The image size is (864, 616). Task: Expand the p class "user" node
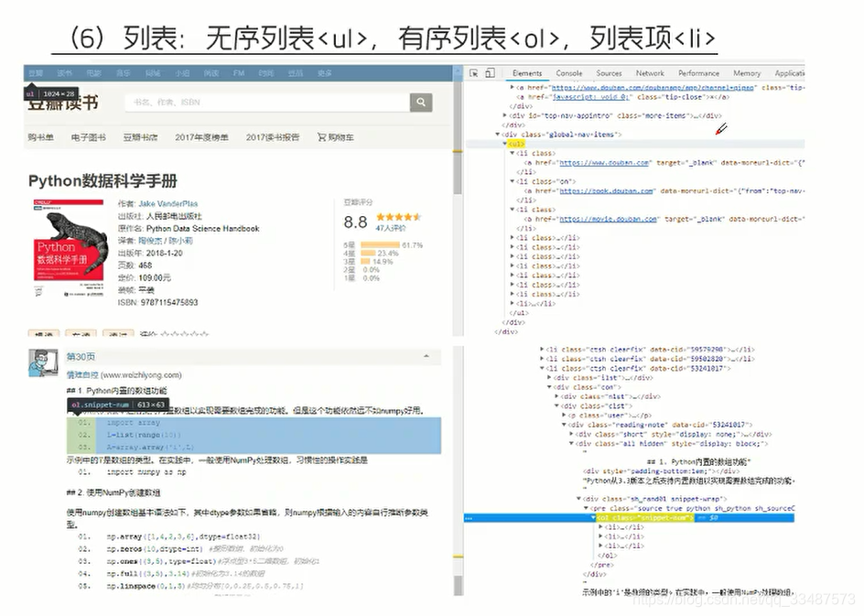pyautogui.click(x=563, y=415)
